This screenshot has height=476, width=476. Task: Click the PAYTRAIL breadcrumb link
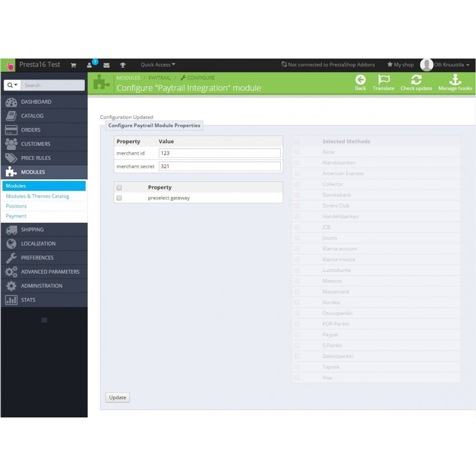tap(159, 78)
